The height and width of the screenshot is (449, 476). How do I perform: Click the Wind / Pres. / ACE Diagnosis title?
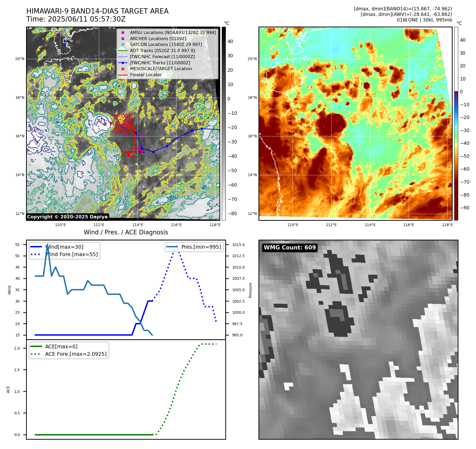click(126, 232)
